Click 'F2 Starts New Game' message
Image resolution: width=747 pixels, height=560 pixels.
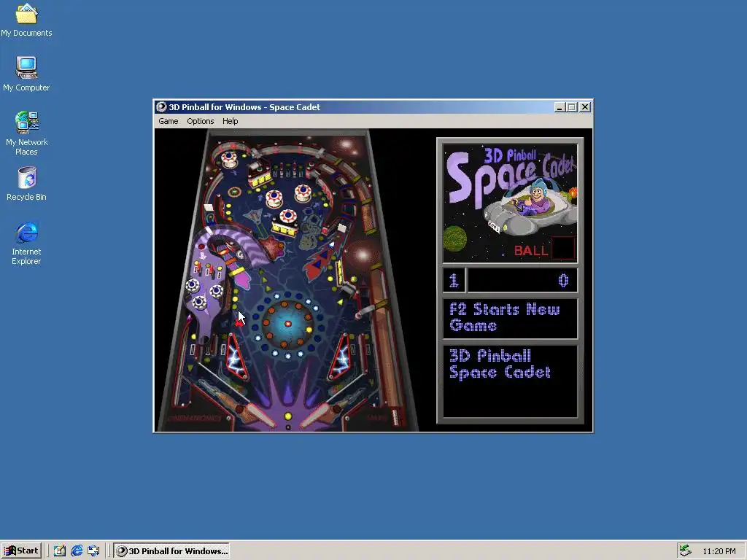(x=510, y=318)
